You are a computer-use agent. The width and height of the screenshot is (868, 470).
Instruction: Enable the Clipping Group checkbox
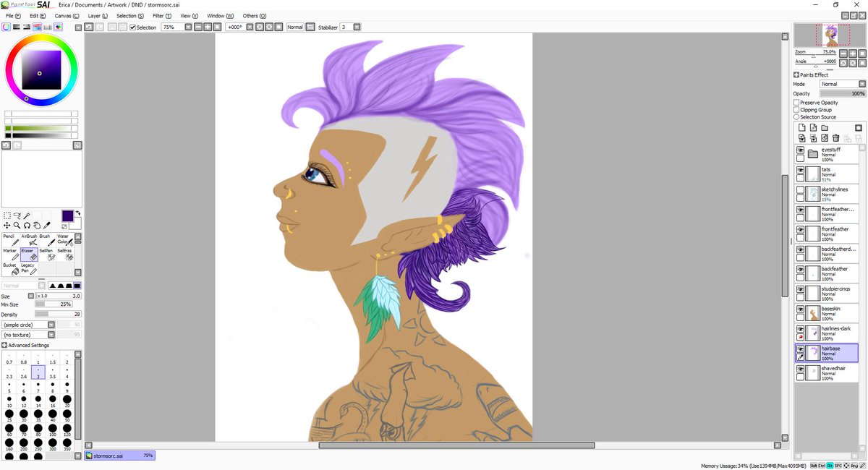click(x=796, y=109)
